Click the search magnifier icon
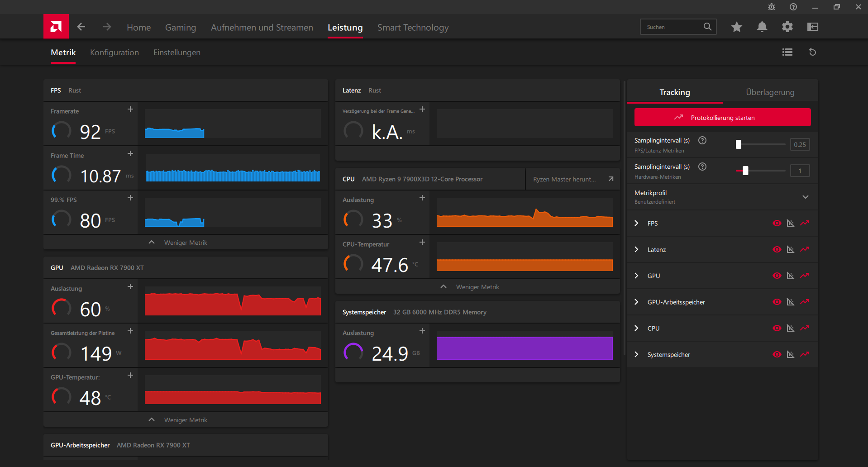Image resolution: width=868 pixels, height=467 pixels. [x=708, y=27]
